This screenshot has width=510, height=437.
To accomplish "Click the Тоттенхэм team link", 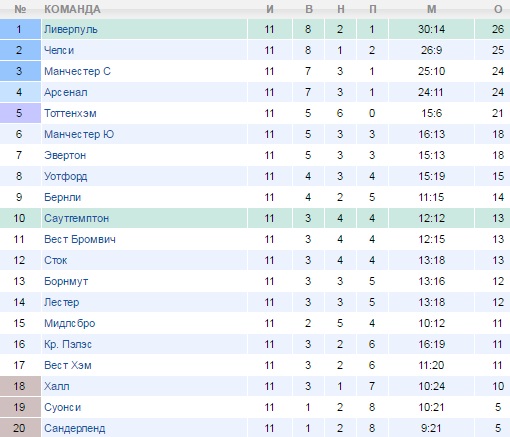I will (x=70, y=113).
